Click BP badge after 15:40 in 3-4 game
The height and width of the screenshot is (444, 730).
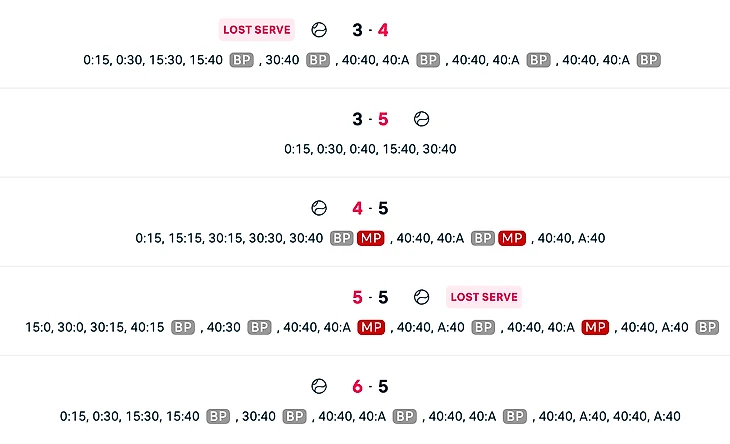242,60
